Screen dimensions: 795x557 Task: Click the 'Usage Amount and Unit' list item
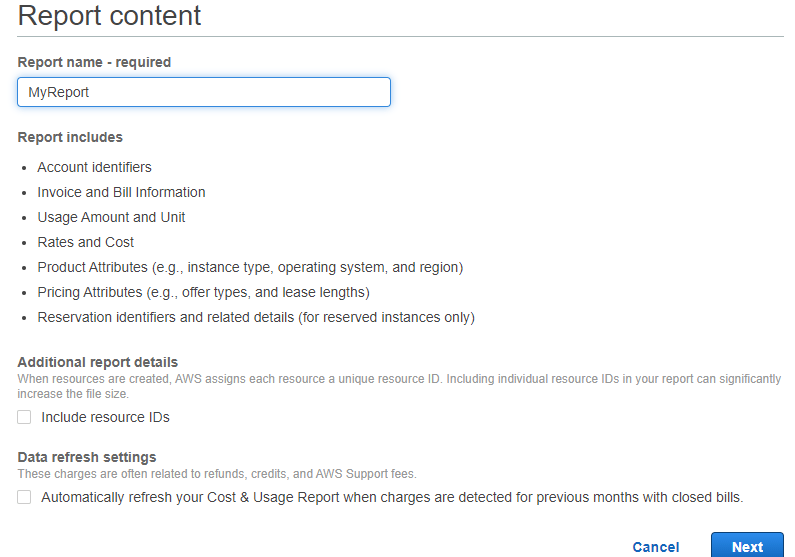[111, 217]
